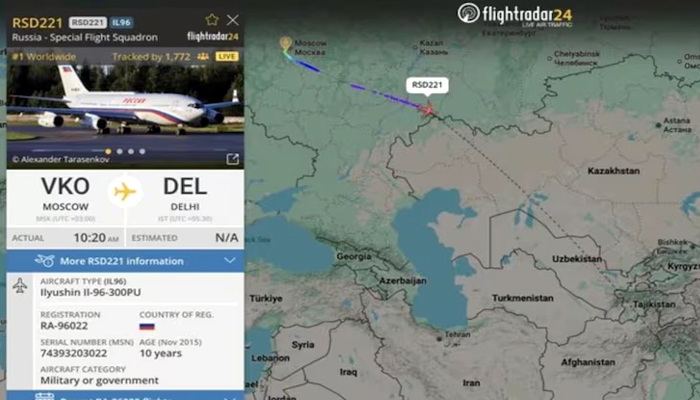700x400 pixels.
Task: Click the RSD221 label on the map
Action: tap(427, 85)
